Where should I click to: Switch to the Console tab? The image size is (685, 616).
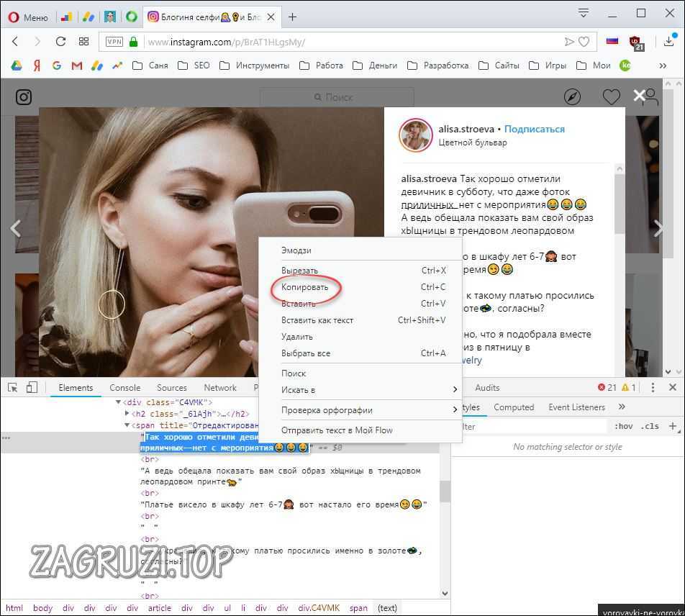(125, 388)
